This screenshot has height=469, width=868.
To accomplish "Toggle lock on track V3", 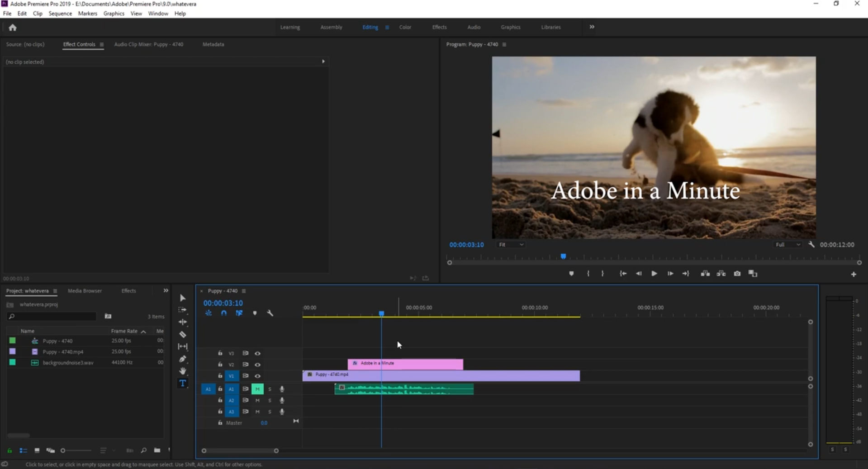I will click(x=220, y=353).
